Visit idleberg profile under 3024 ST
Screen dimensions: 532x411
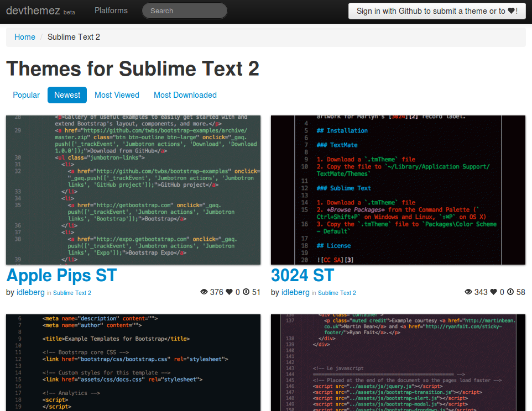[295, 292]
